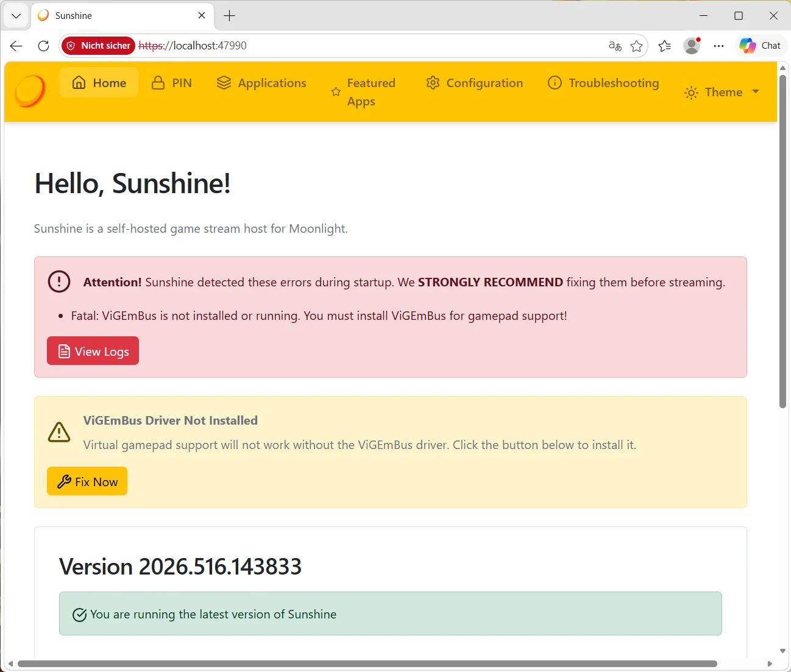Open Featured Apps in the navbar
The height and width of the screenshot is (672, 791).
click(x=363, y=92)
